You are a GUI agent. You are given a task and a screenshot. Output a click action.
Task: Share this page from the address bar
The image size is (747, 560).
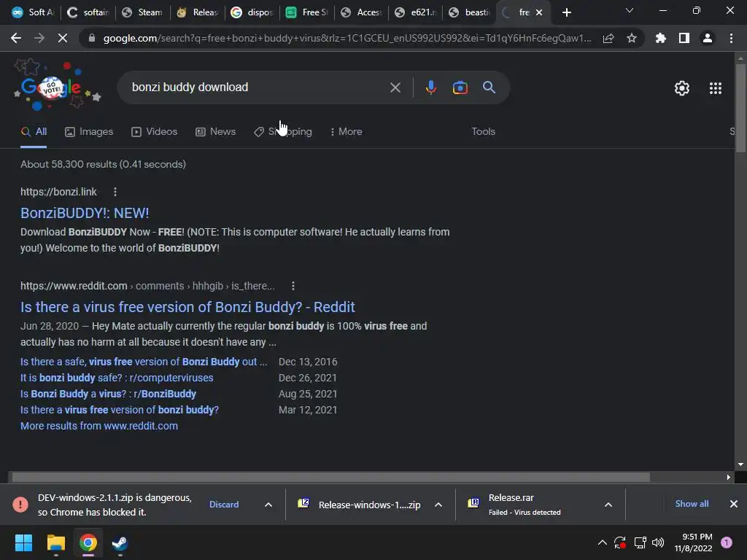(x=608, y=38)
